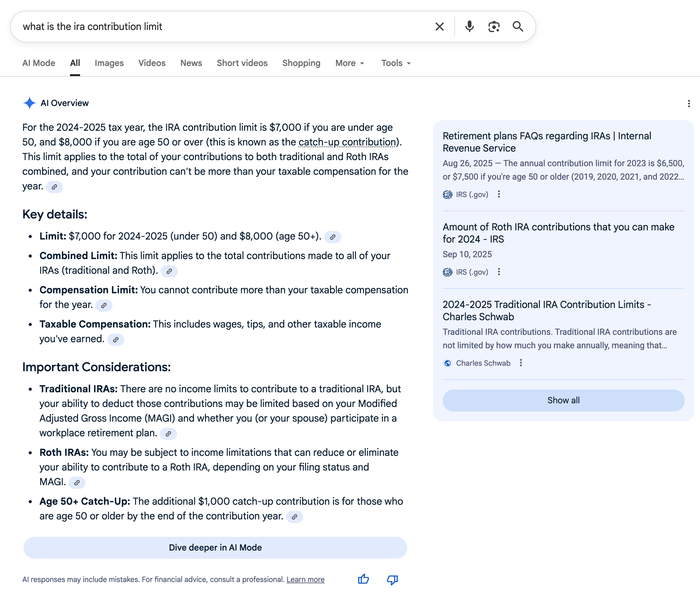Open the Learn more link
This screenshot has width=700, height=593.
[305, 579]
